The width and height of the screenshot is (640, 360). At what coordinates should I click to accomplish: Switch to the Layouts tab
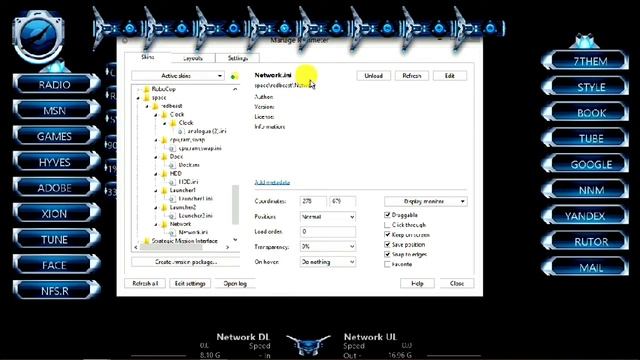[x=193, y=58]
